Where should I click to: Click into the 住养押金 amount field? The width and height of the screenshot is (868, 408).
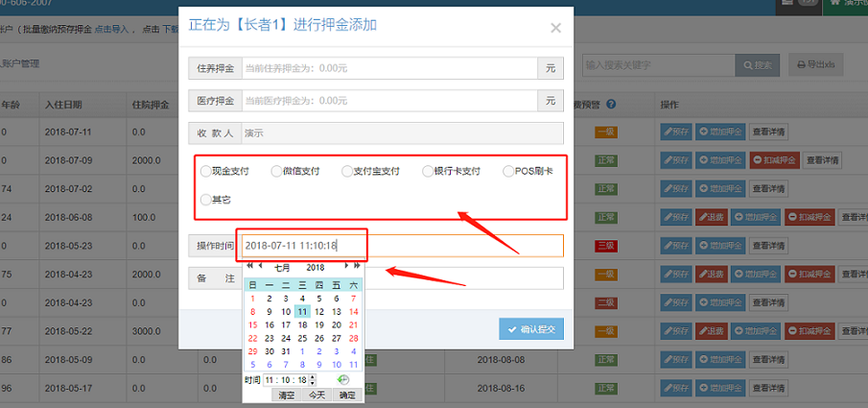click(x=388, y=68)
